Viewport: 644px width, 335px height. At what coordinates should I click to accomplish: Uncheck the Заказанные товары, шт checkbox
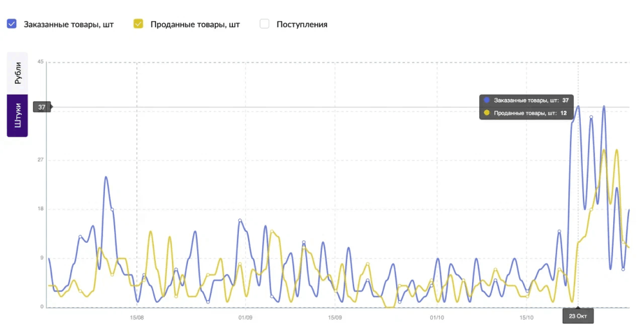(12, 24)
